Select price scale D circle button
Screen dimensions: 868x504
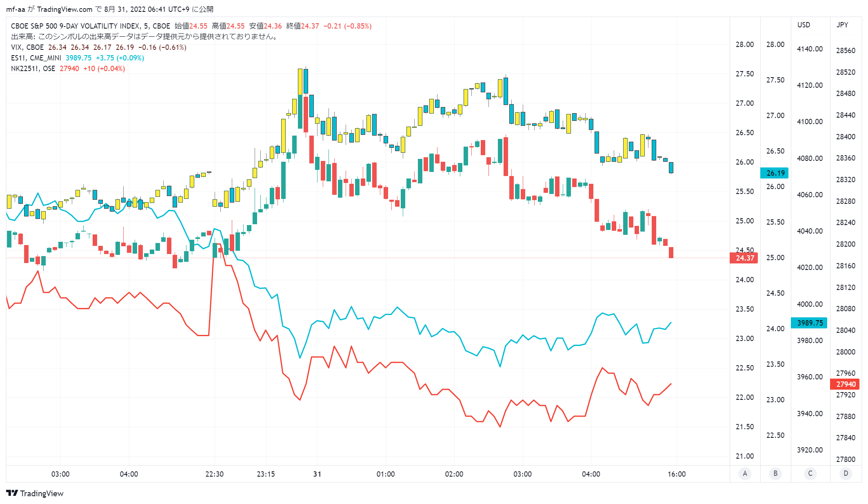(846, 474)
